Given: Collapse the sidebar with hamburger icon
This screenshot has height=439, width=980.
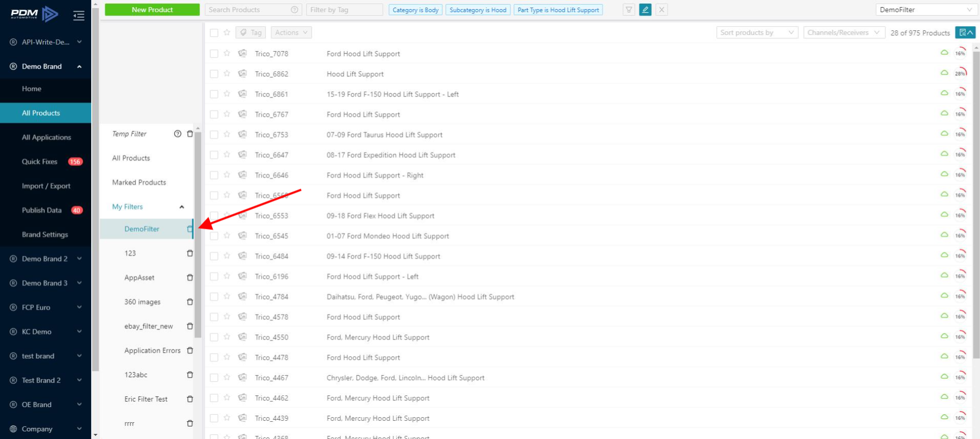Looking at the screenshot, I should pyautogui.click(x=78, y=16).
